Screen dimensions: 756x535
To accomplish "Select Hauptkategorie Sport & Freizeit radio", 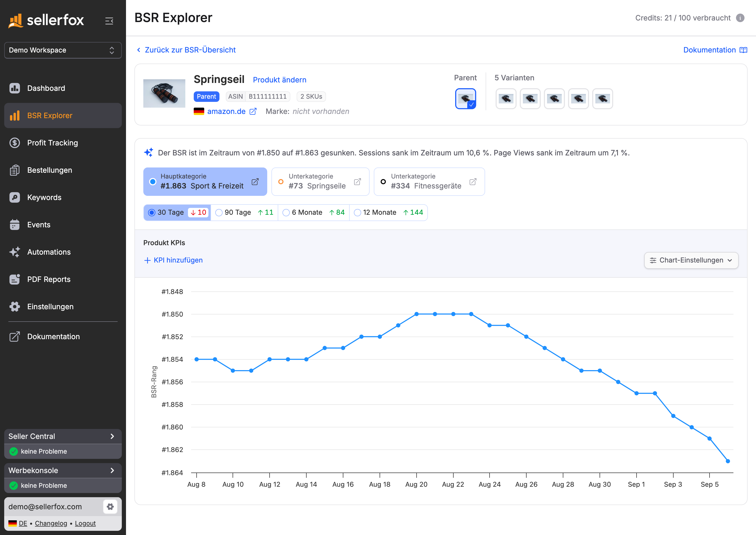I will coord(153,182).
